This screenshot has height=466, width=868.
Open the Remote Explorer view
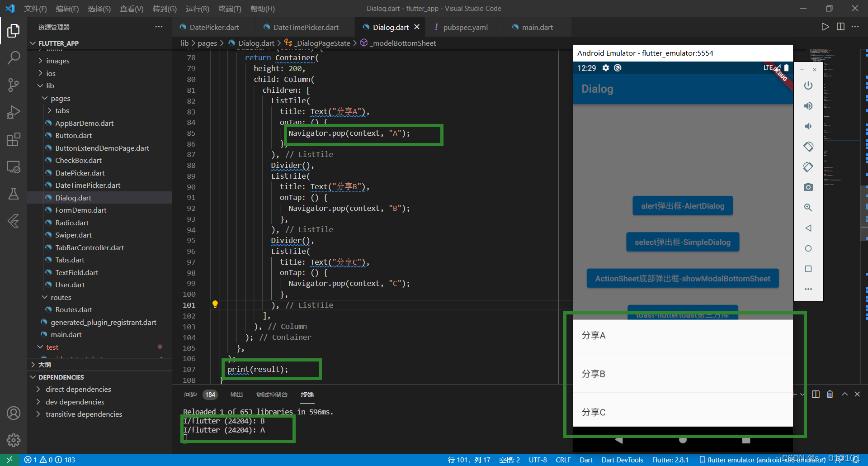pos(14,167)
